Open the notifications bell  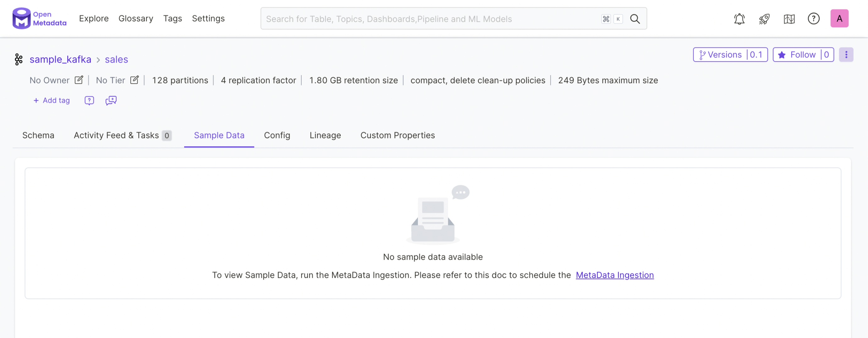739,19
